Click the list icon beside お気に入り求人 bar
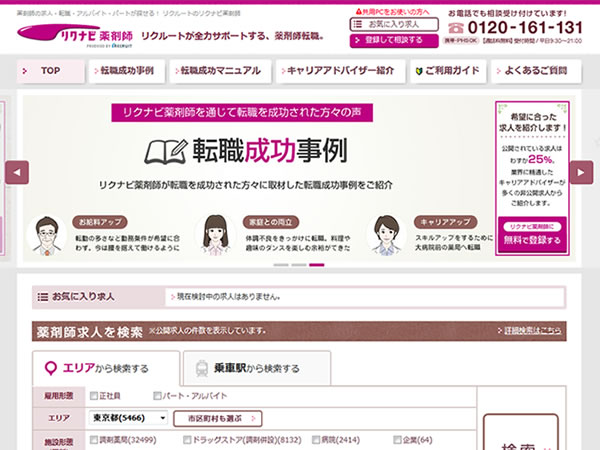The image size is (600, 450). pyautogui.click(x=42, y=297)
